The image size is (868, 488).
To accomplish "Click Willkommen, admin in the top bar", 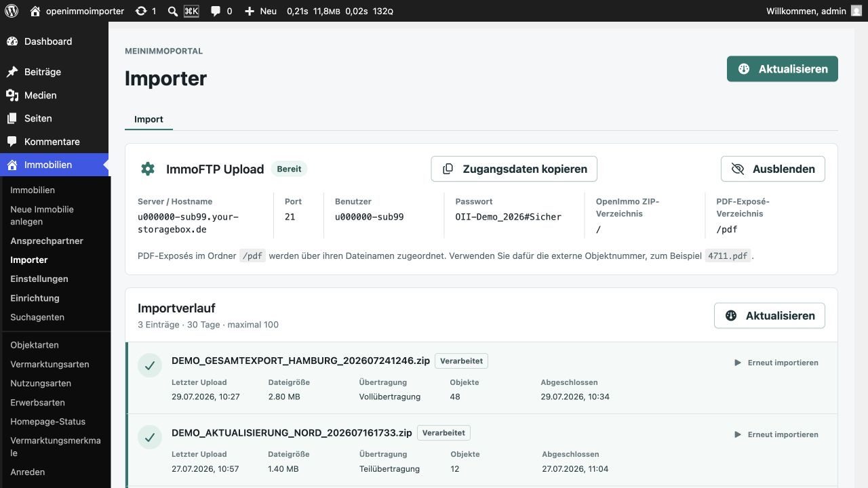I will point(806,11).
